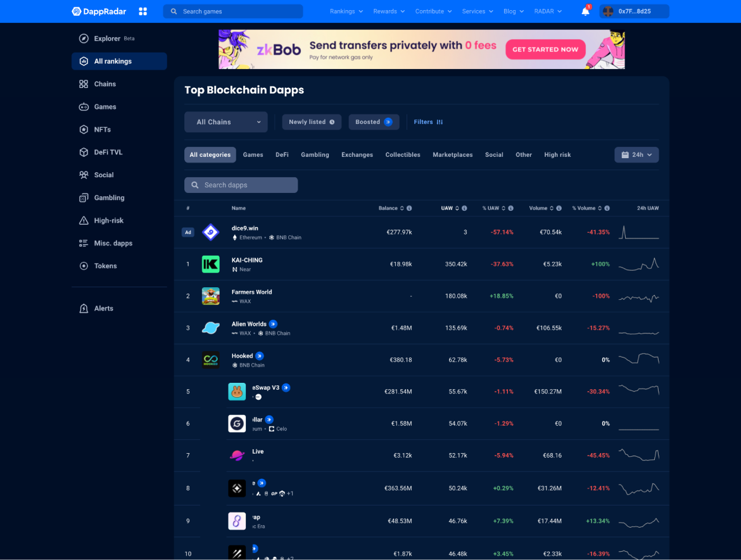Click the DeFi TVL cube icon
This screenshot has height=560, width=741.
[x=84, y=152]
